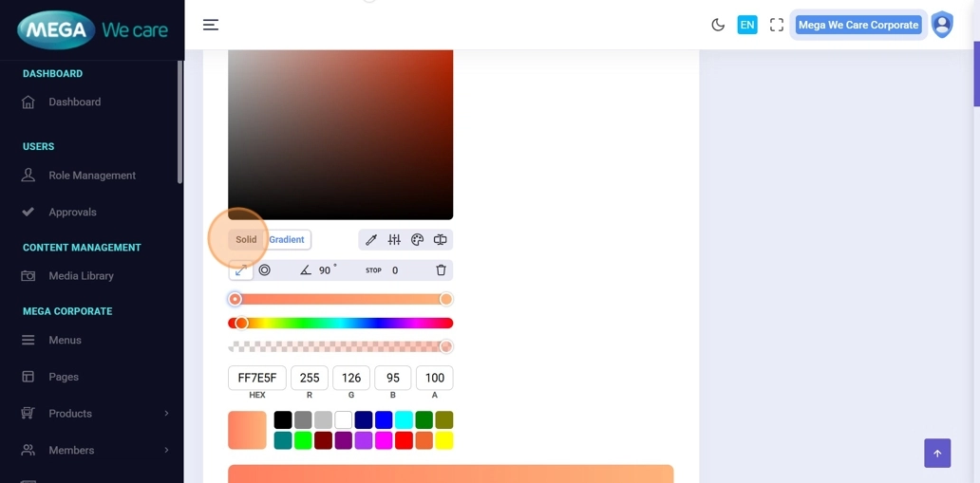Delete the selected gradient stop with trash icon
The image size is (980, 483).
pyautogui.click(x=441, y=270)
